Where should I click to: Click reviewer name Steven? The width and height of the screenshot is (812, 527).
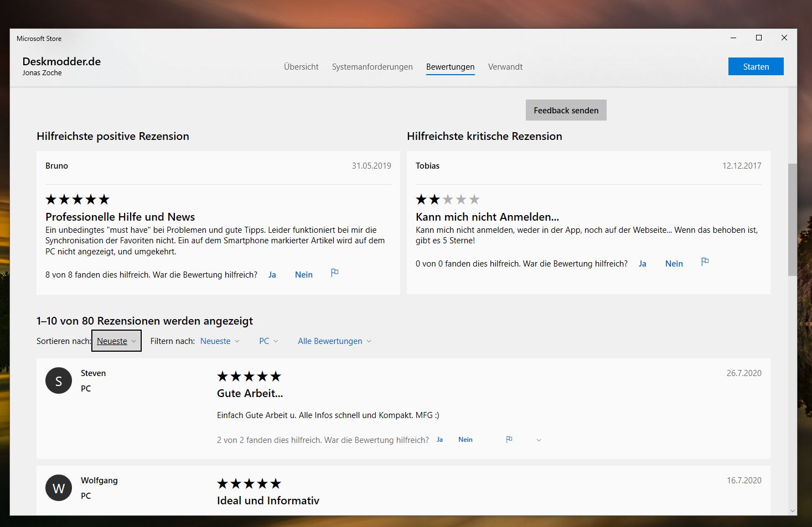point(93,373)
